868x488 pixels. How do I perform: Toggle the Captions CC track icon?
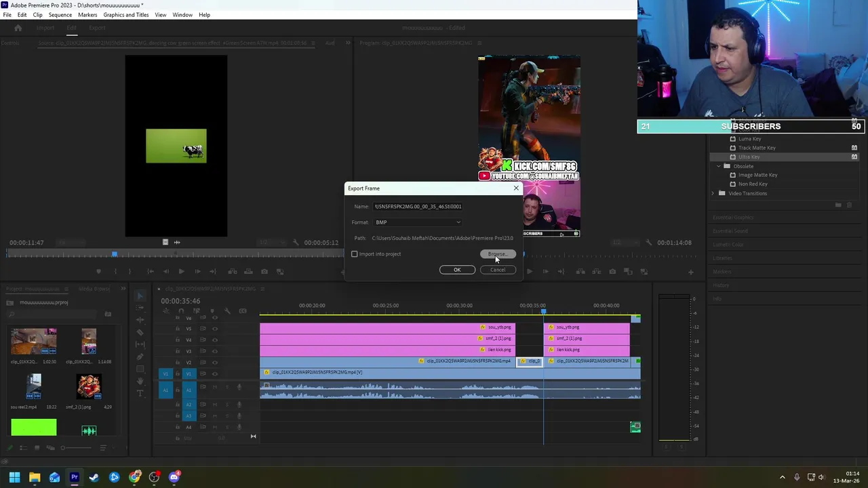(243, 311)
